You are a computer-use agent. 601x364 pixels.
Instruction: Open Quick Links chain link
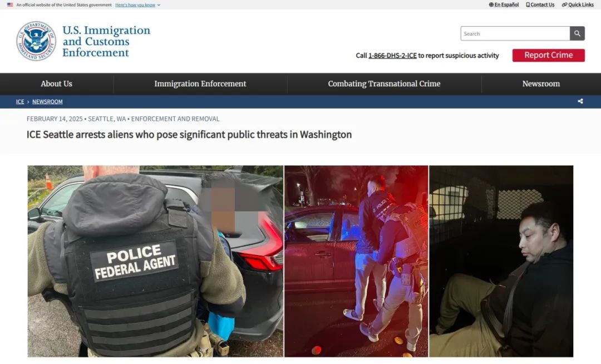pos(578,4)
